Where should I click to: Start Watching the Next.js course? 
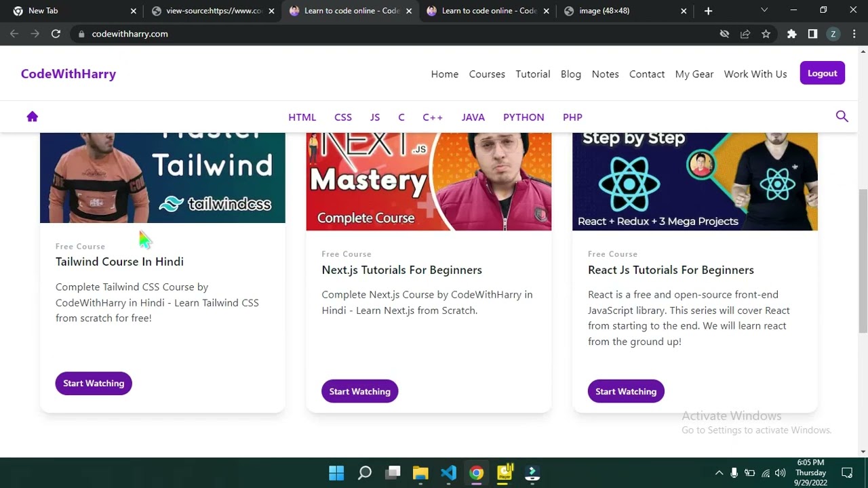point(360,391)
